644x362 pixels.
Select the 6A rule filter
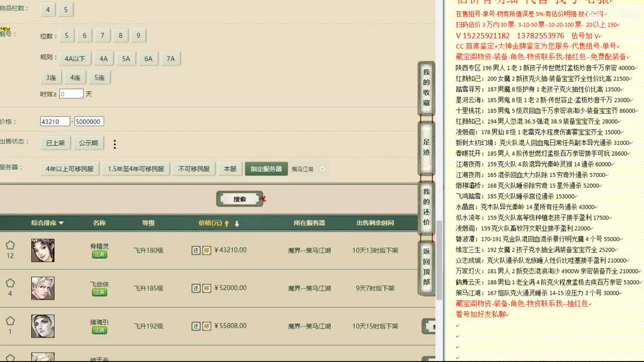tap(148, 59)
